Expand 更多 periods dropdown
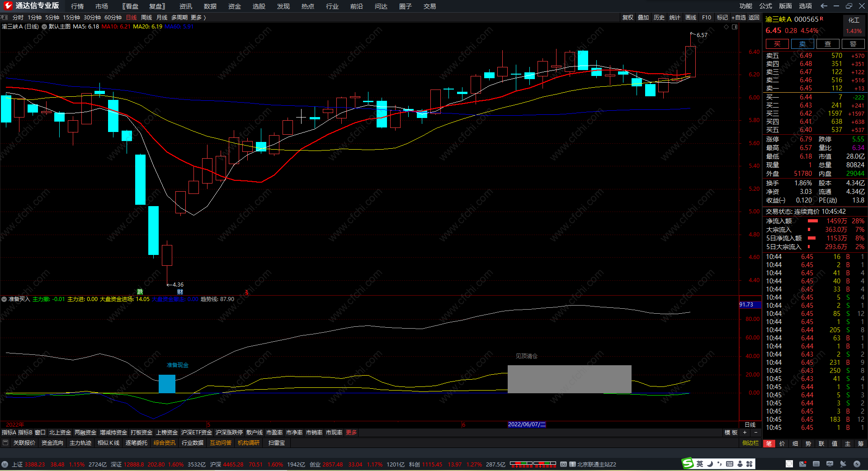 click(198, 17)
